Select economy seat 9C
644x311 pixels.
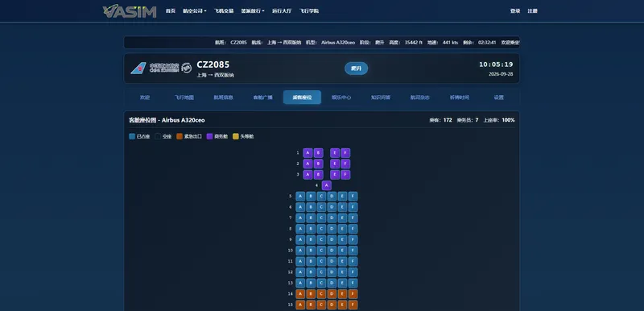(321, 239)
